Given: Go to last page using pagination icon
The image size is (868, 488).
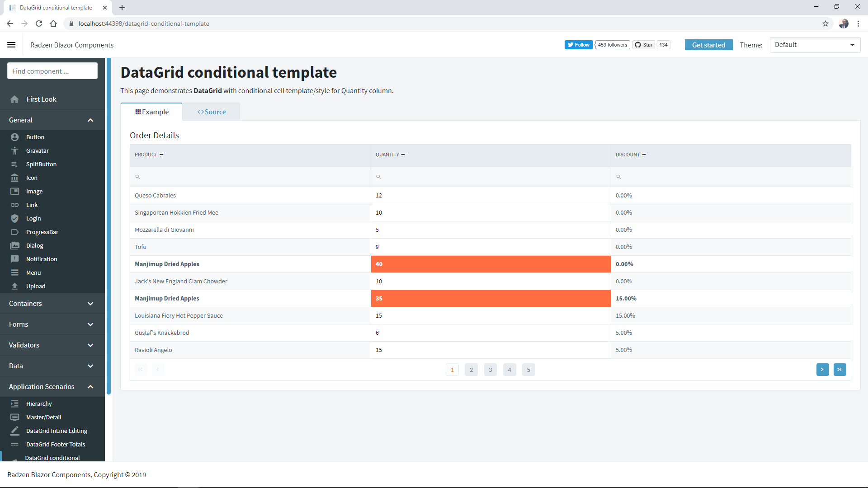Looking at the screenshot, I should click(840, 370).
